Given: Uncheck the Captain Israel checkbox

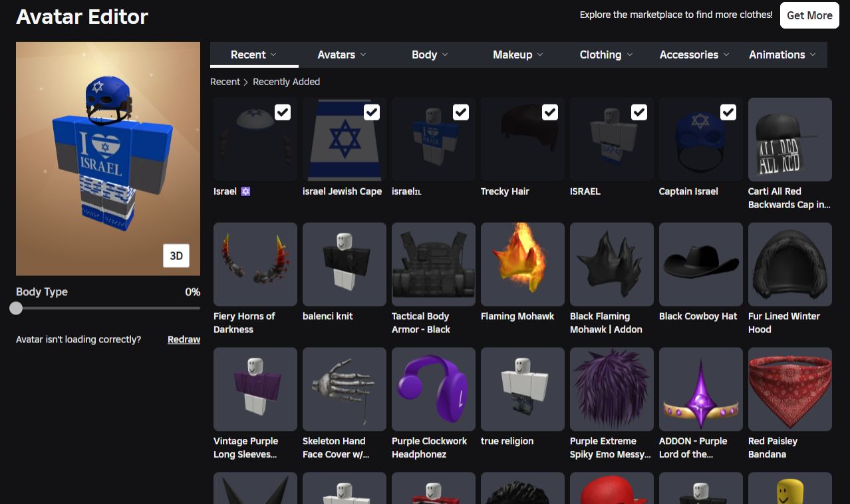Looking at the screenshot, I should 728,112.
